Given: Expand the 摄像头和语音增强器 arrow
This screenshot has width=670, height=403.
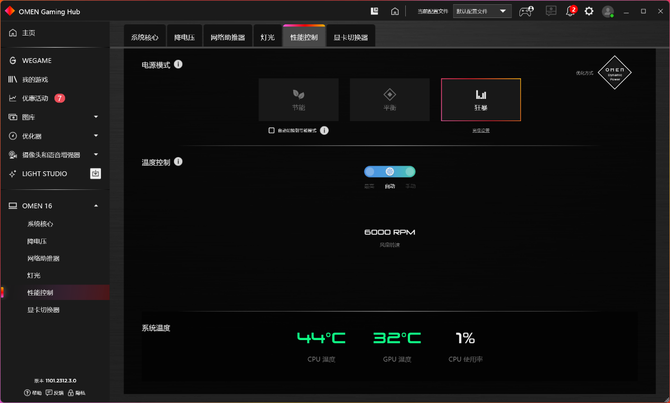Looking at the screenshot, I should tap(96, 154).
